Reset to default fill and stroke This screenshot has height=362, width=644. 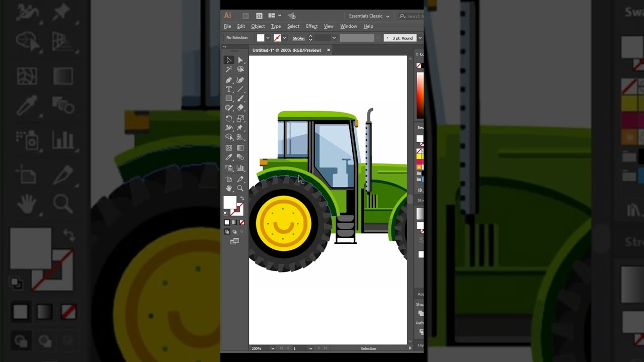point(226,214)
